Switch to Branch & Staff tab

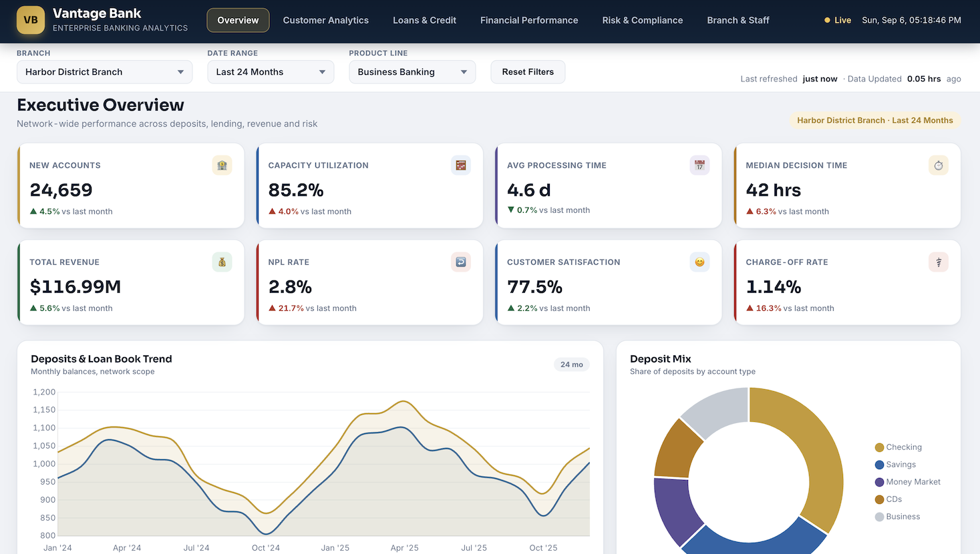tap(738, 20)
